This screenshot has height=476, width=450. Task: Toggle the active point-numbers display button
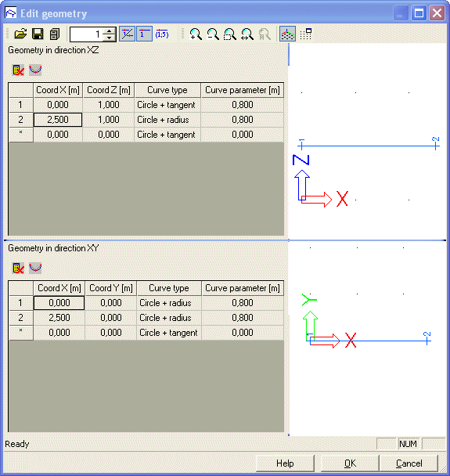pyautogui.click(x=144, y=34)
